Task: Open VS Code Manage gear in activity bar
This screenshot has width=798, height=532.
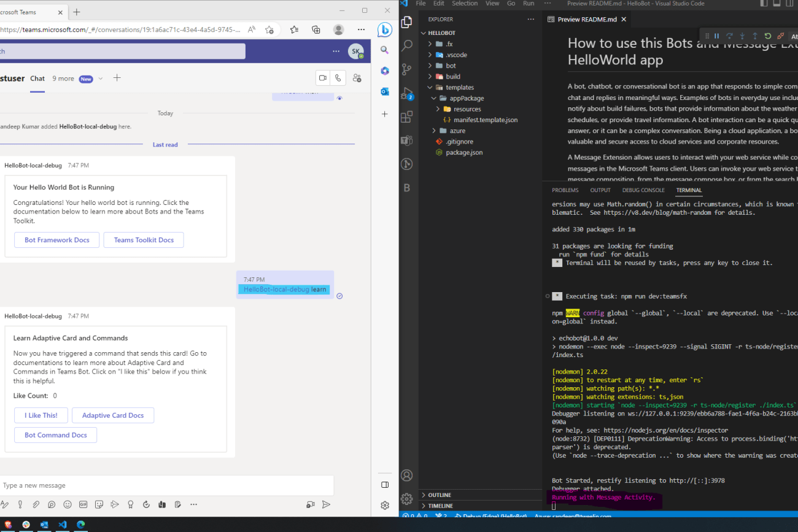Action: tap(406, 498)
